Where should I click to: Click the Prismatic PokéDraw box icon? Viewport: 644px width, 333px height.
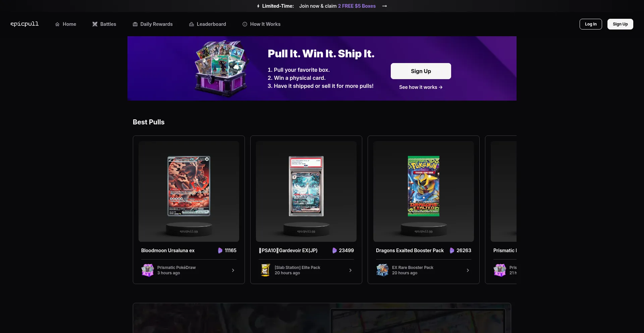(148, 270)
